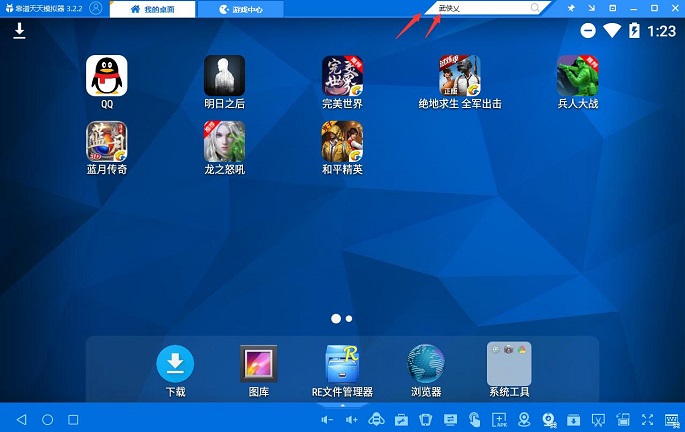Increase volume with speaker plus icon
This screenshot has height=432, width=685.
click(352, 420)
